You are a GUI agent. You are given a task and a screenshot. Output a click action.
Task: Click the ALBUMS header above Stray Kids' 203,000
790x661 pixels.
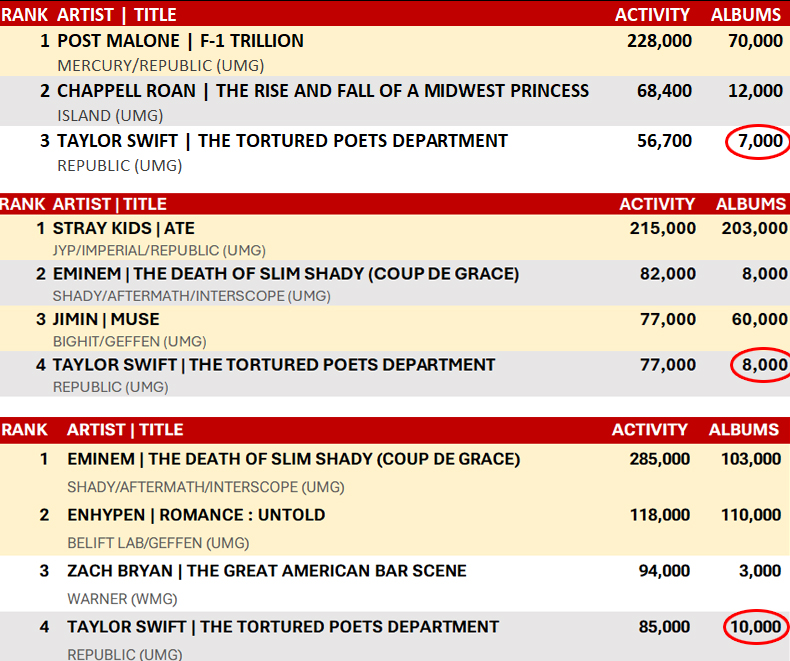751,204
